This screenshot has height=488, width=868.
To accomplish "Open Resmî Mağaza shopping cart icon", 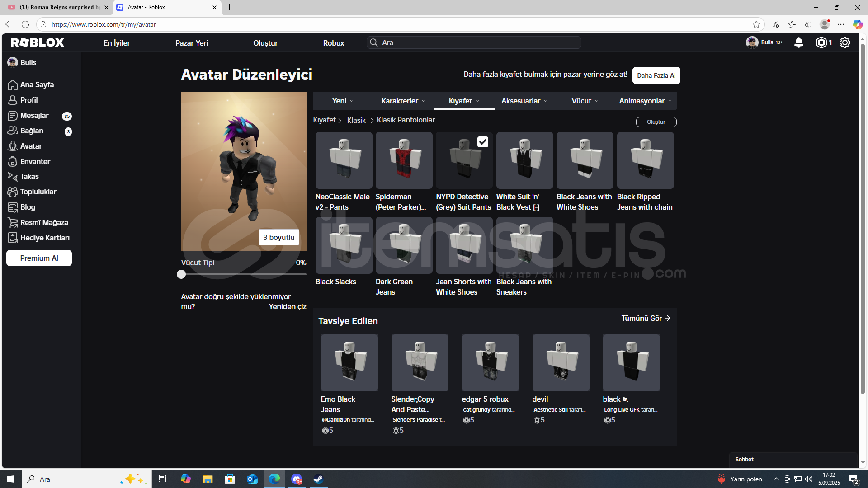I will [x=13, y=223].
